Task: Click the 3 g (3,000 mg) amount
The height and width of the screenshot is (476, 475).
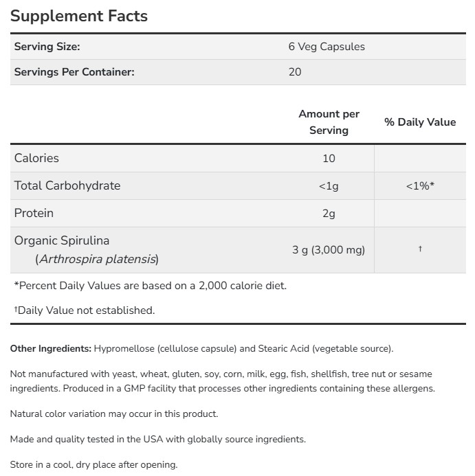Action: (329, 250)
